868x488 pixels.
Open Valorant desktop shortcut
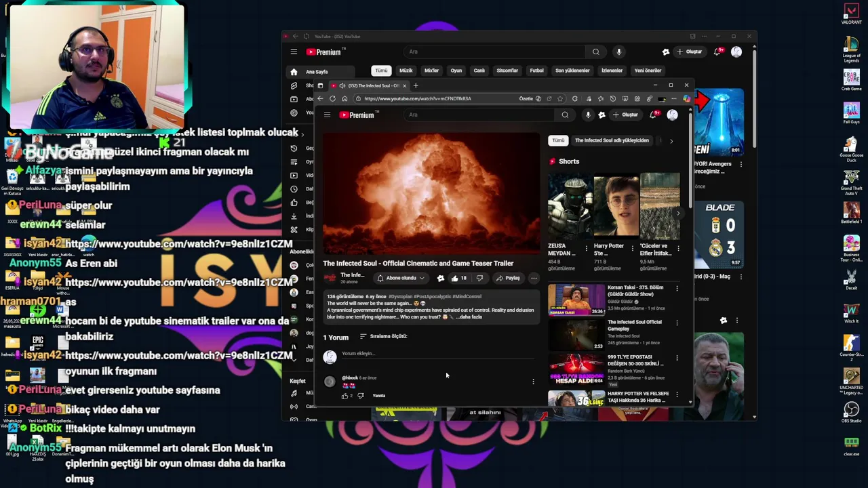(851, 14)
